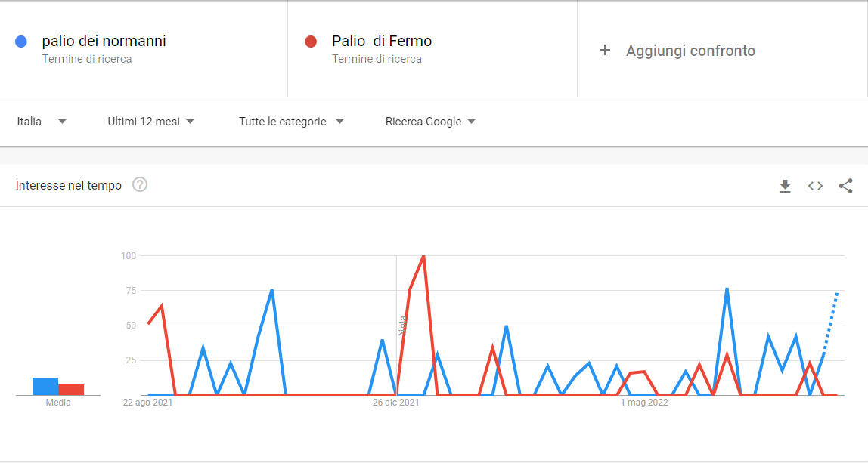
Task: Edit the palio dei normanni search term
Action: coord(104,41)
